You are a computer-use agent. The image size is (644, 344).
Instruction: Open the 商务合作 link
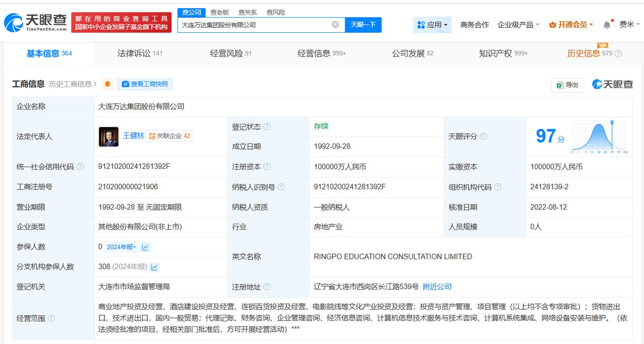pos(474,25)
